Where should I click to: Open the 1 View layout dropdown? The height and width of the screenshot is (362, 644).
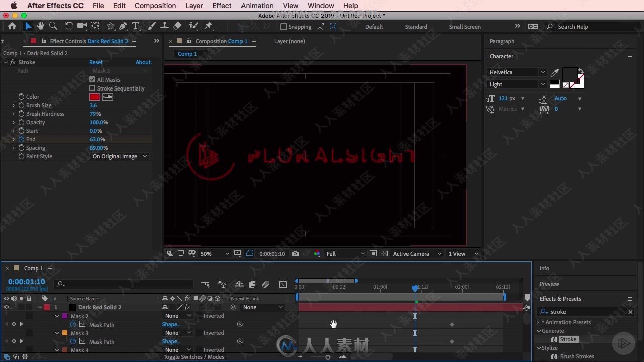pos(463,254)
